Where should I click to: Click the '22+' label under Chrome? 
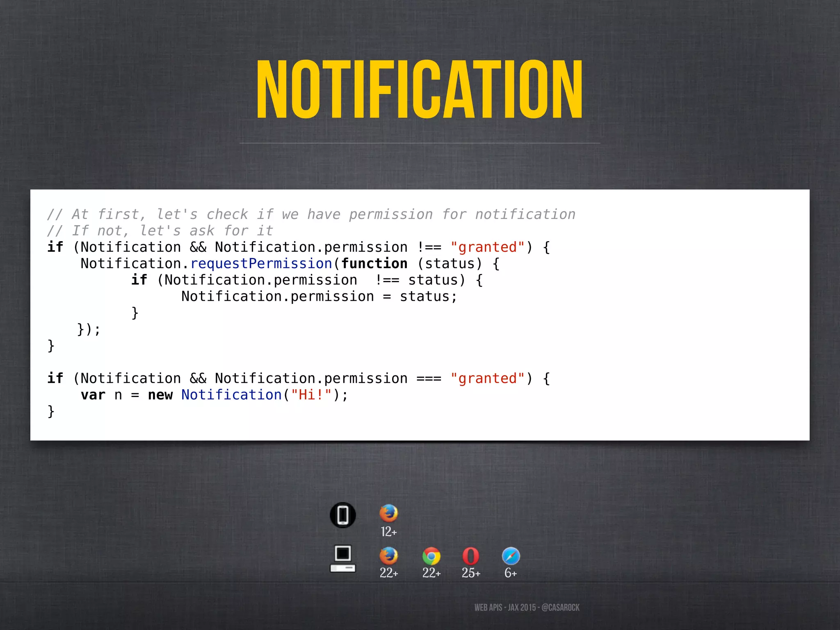[431, 573]
